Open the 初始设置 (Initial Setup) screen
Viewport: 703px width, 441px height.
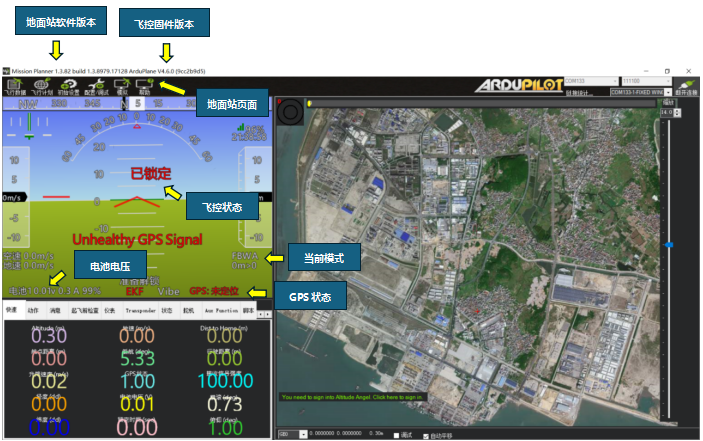point(69,86)
